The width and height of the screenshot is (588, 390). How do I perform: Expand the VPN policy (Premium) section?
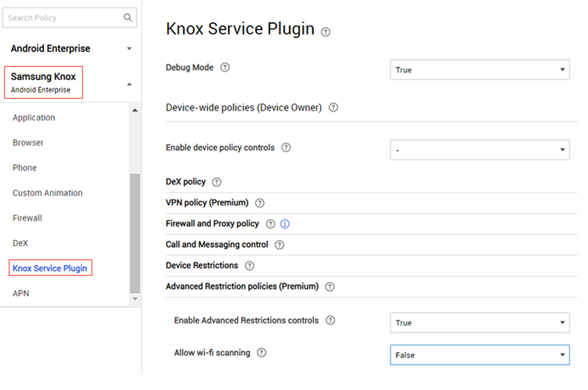[x=207, y=203]
